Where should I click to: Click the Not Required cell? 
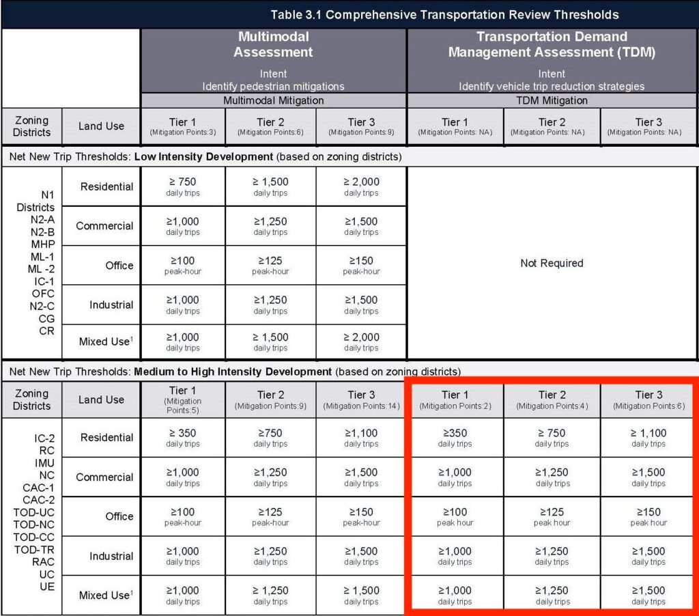point(552,263)
